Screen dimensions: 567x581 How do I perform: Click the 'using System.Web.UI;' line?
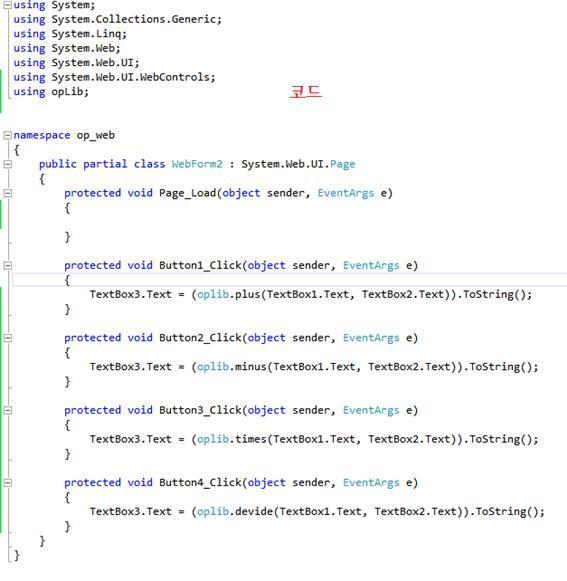click(x=76, y=63)
